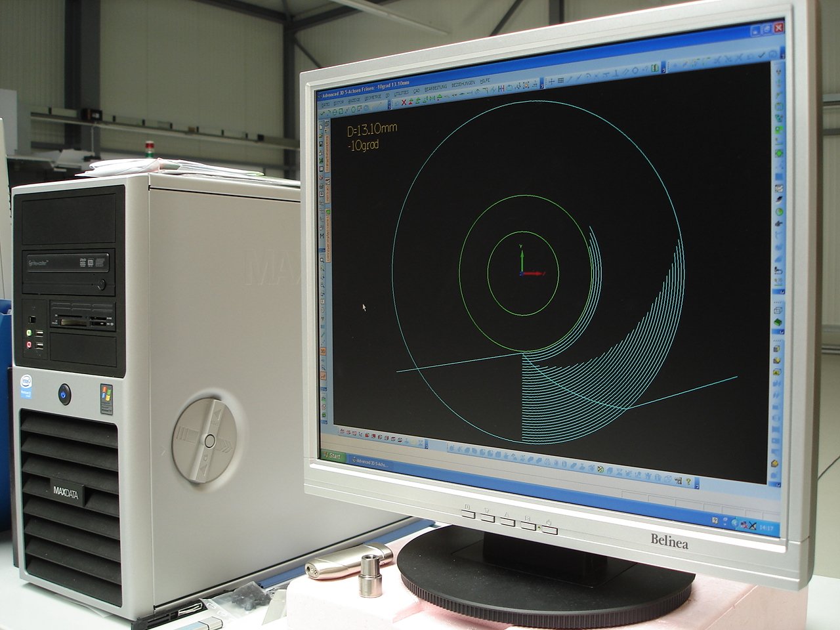Select the crosshair plus snap icon

(x=551, y=81)
